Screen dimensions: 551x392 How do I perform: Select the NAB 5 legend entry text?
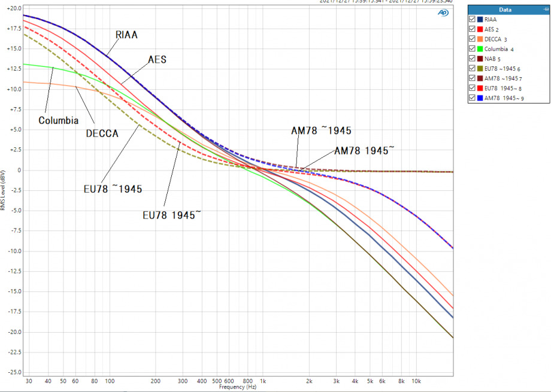(493, 59)
